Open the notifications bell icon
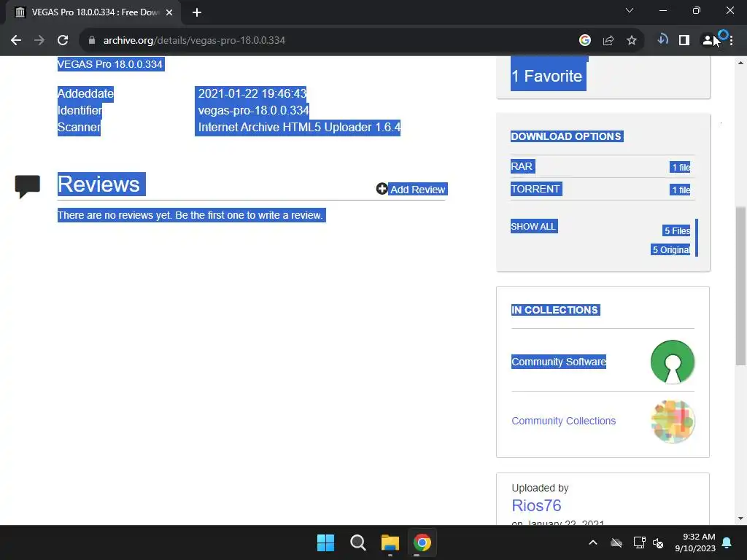The width and height of the screenshot is (747, 560). click(727, 542)
